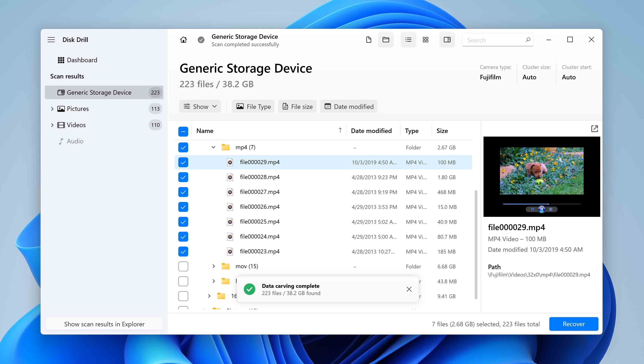The height and width of the screenshot is (364, 644).
Task: Open preview in external window icon
Action: point(594,129)
